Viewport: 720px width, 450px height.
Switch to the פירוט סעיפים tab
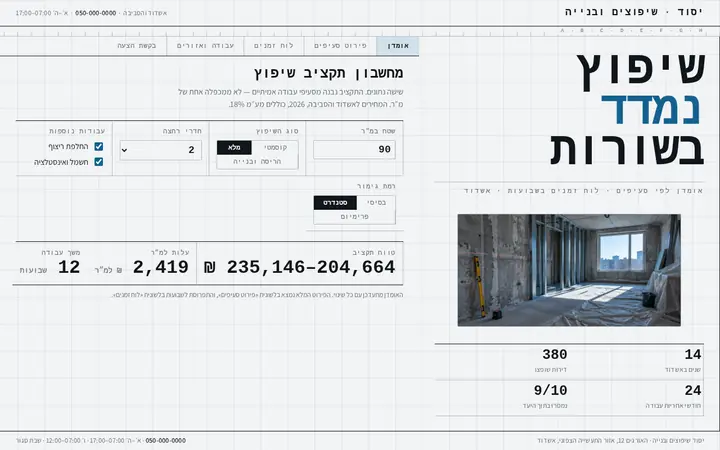tap(340, 46)
